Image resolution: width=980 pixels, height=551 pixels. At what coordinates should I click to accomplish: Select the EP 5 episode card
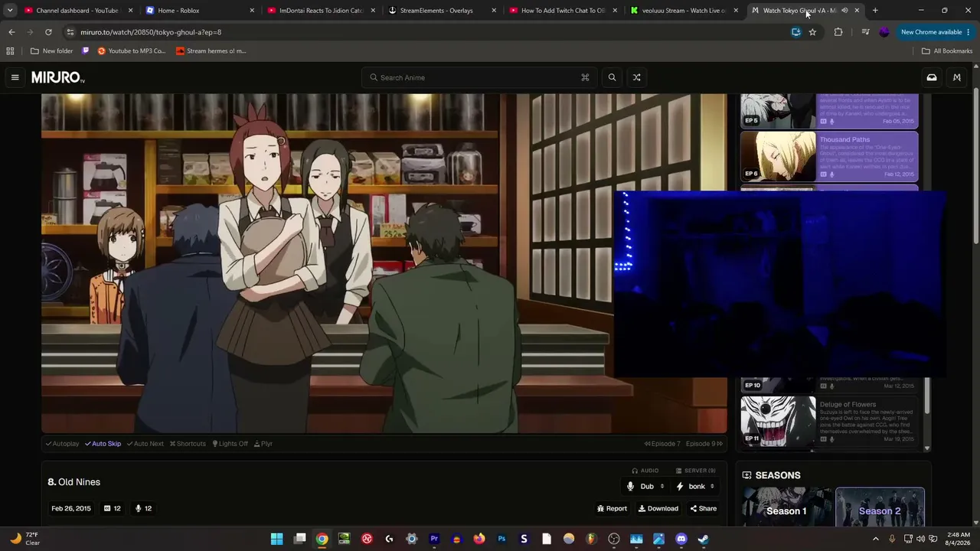click(x=829, y=110)
